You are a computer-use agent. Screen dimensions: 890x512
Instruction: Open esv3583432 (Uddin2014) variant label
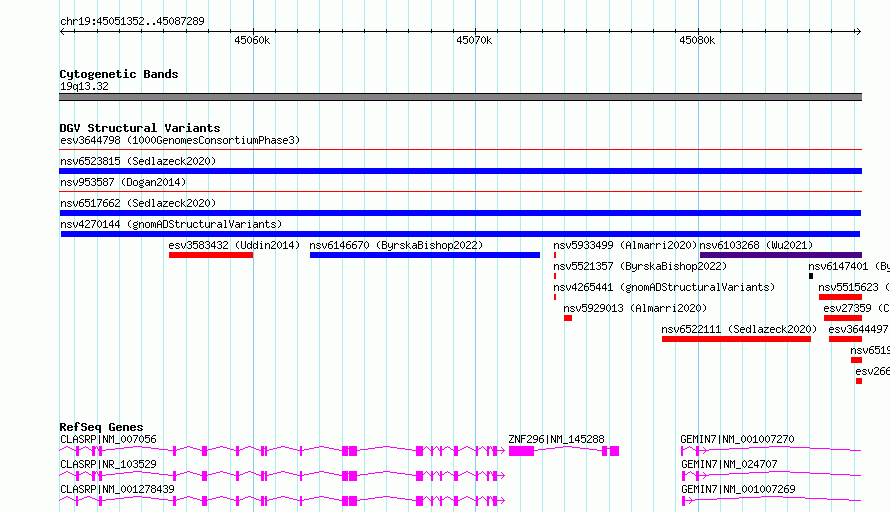pos(234,245)
